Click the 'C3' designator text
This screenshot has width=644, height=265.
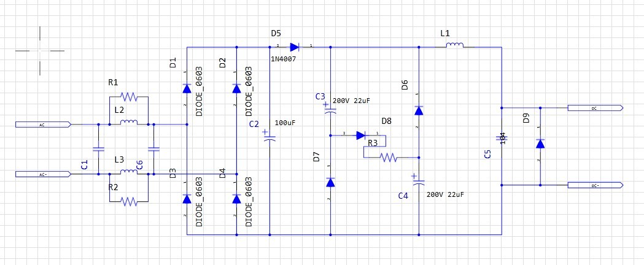(320, 96)
